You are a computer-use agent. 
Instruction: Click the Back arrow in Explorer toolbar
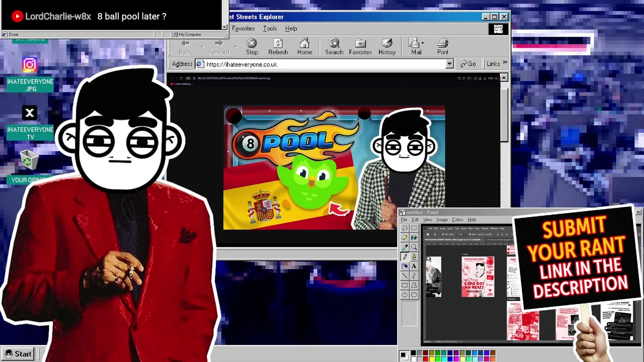pos(185,43)
